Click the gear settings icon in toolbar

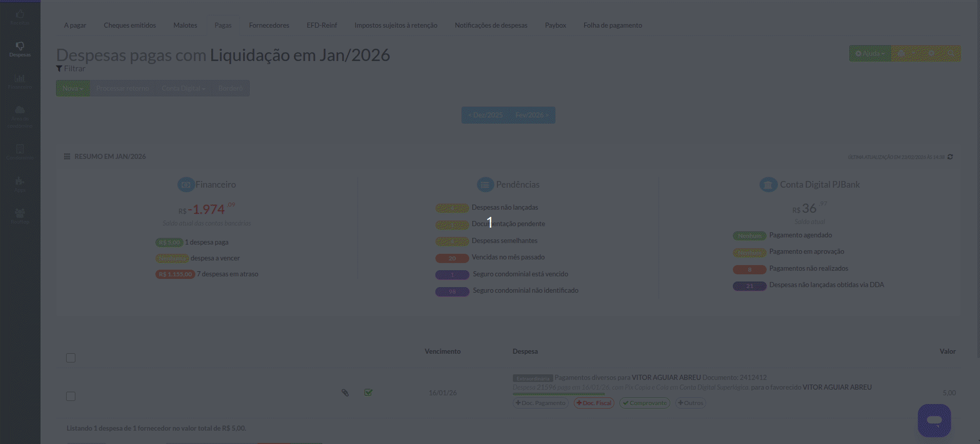(932, 53)
